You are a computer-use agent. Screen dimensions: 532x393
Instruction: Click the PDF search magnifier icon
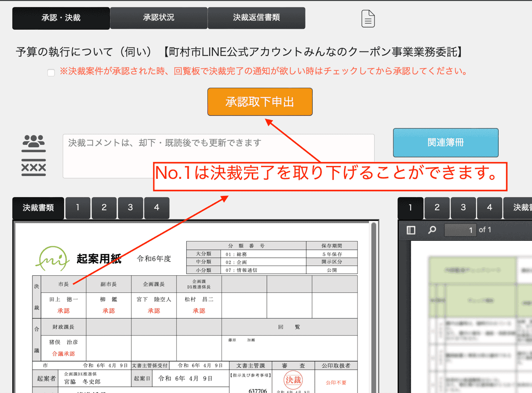pyautogui.click(x=432, y=230)
